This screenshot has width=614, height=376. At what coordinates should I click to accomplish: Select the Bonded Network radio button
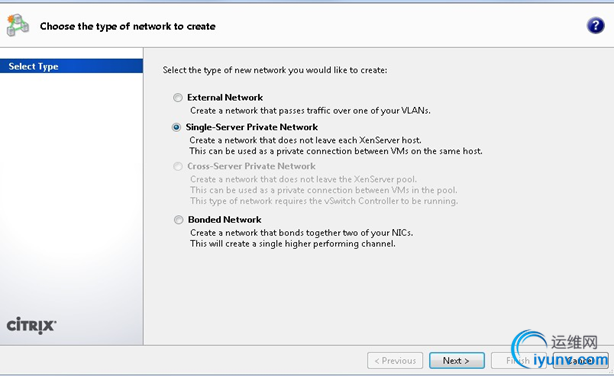(179, 220)
